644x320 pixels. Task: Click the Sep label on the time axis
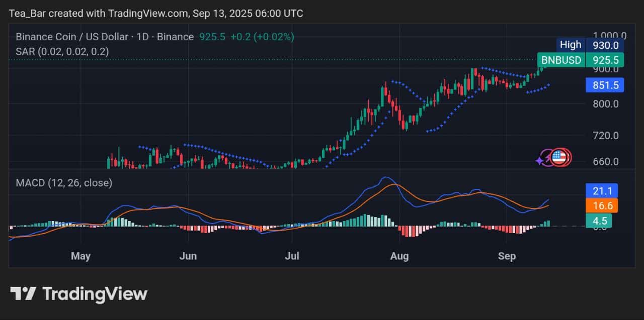coord(507,256)
